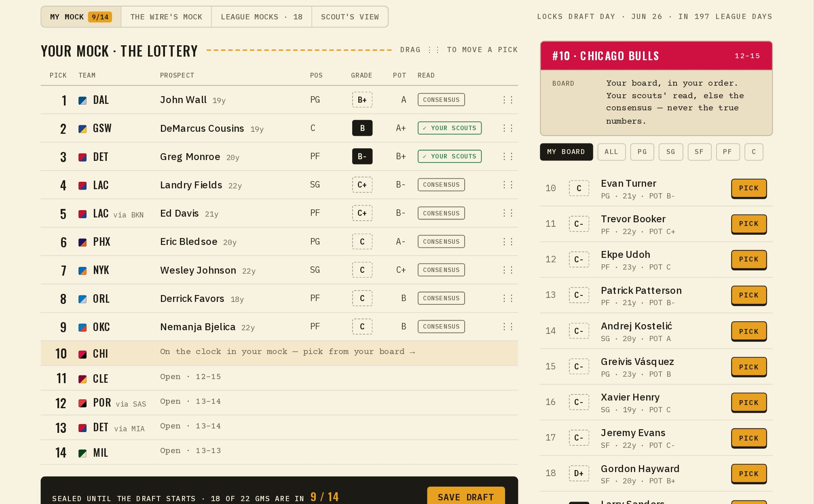This screenshot has height=504, width=814.
Task: Open The Wire's Mock tab
Action: pos(166,17)
